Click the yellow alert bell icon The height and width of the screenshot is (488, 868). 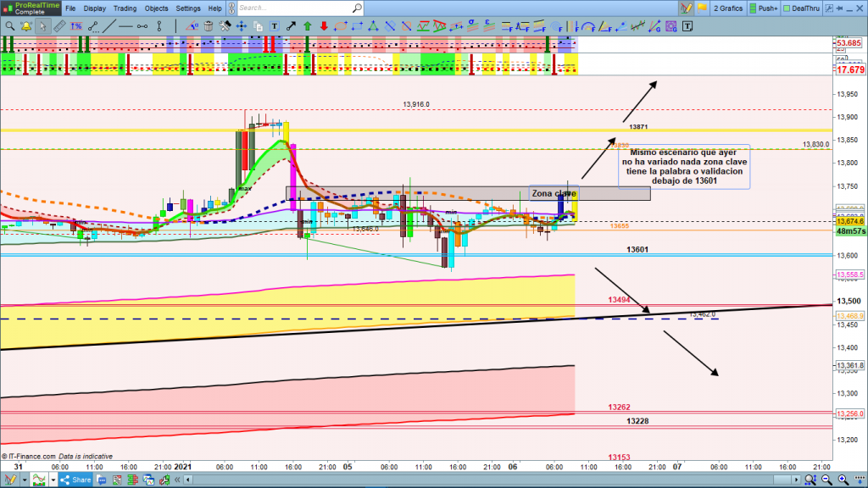point(25,26)
